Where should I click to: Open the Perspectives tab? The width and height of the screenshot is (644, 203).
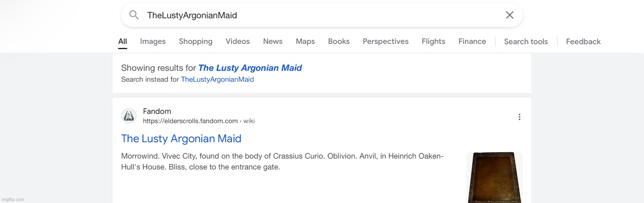click(385, 41)
